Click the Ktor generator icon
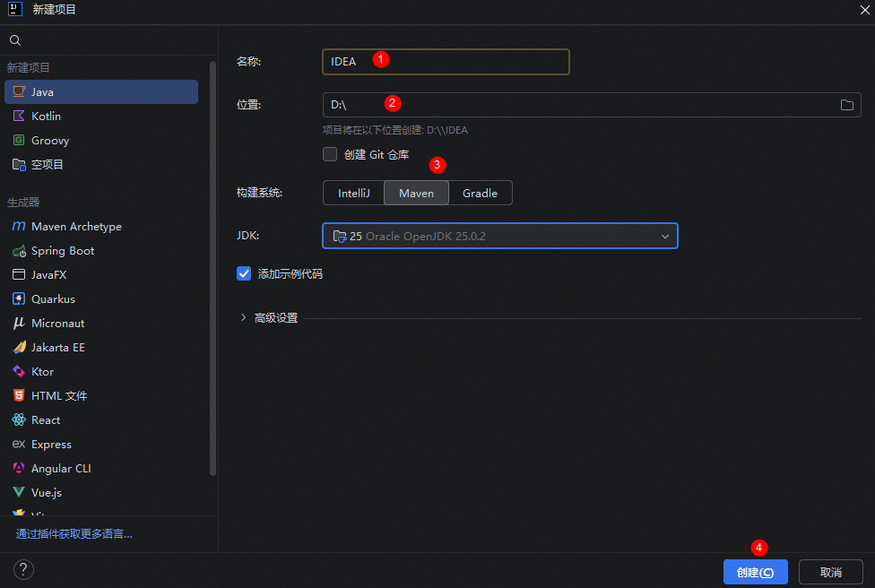The height and width of the screenshot is (588, 875). 19,372
